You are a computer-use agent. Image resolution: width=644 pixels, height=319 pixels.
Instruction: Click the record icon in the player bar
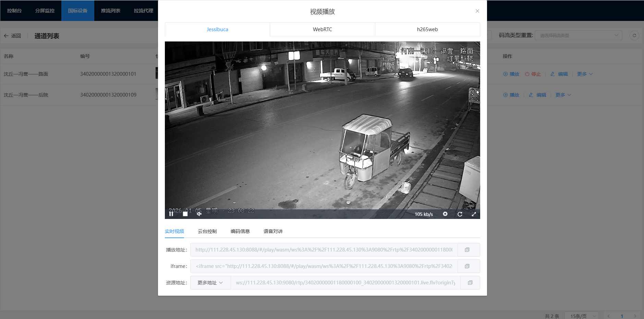[445, 214]
